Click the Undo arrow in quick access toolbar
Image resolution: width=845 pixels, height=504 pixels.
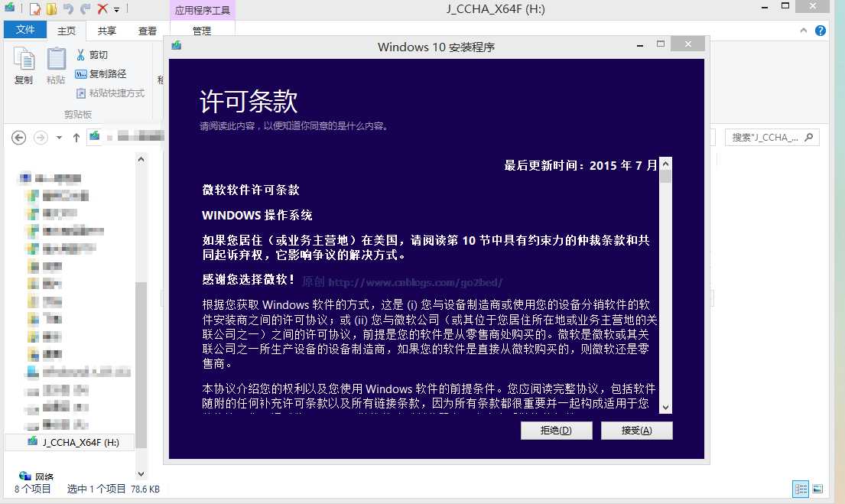point(68,8)
